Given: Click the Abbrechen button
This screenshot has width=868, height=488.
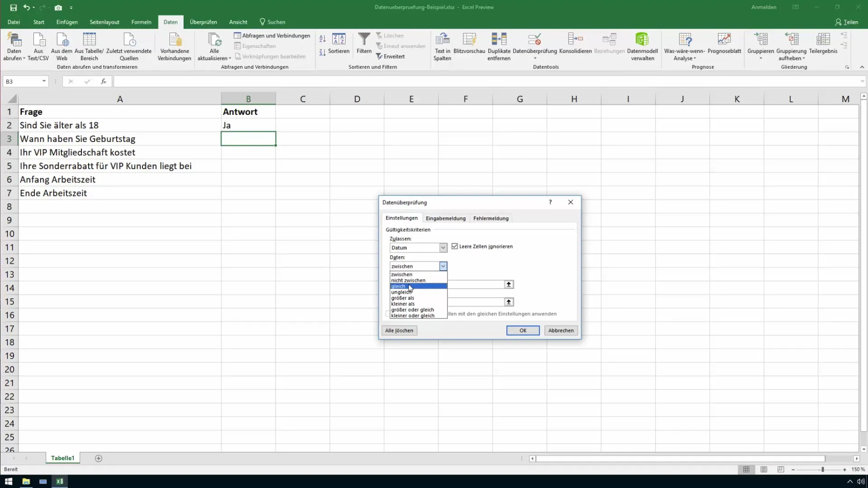Looking at the screenshot, I should click(561, 330).
